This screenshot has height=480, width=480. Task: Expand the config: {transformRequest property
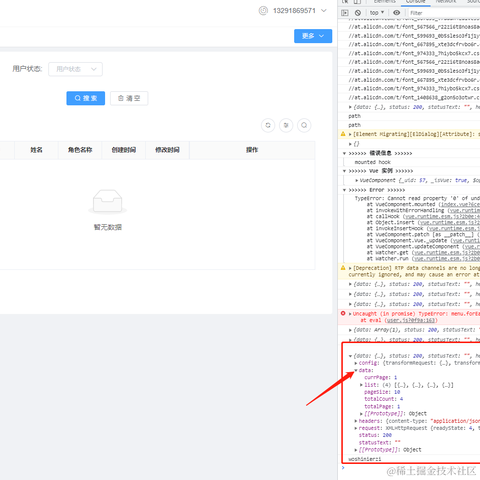coord(356,363)
